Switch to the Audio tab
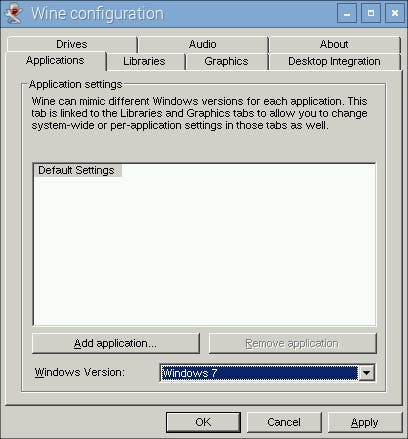The image size is (408, 439). pyautogui.click(x=203, y=44)
